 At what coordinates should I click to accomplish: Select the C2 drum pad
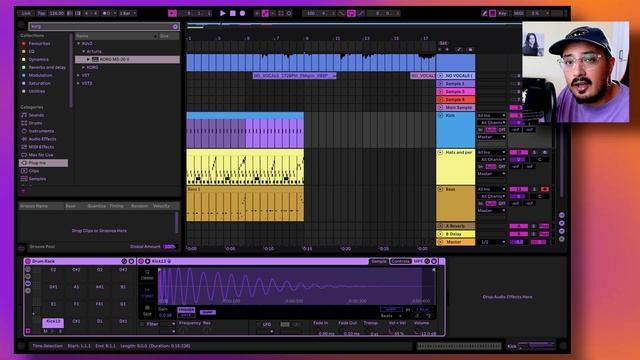(53, 270)
